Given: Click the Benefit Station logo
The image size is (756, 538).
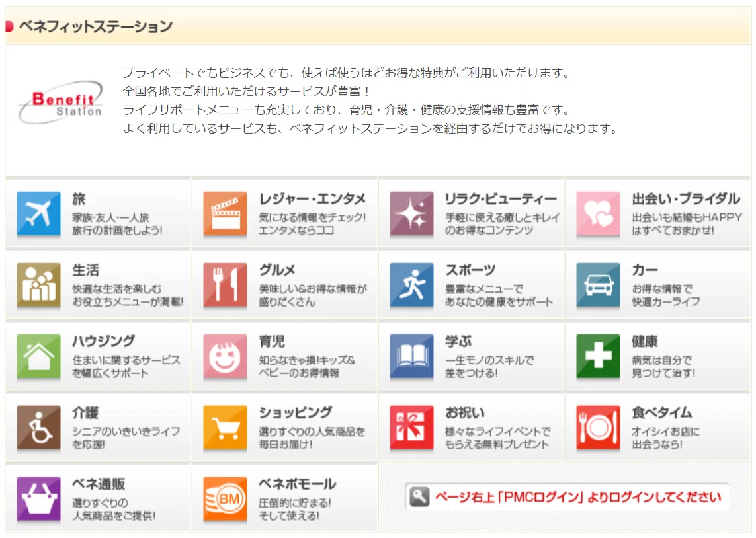Looking at the screenshot, I should pos(61,102).
